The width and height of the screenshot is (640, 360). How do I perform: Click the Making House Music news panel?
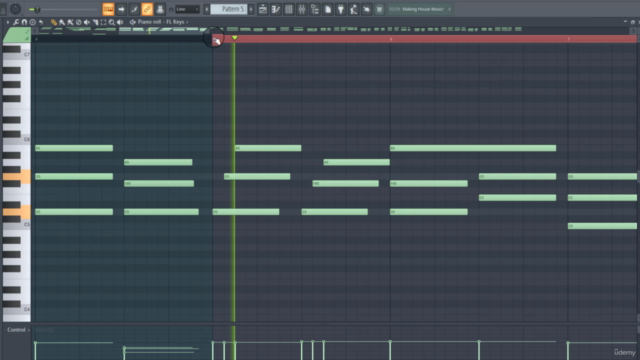[420, 9]
